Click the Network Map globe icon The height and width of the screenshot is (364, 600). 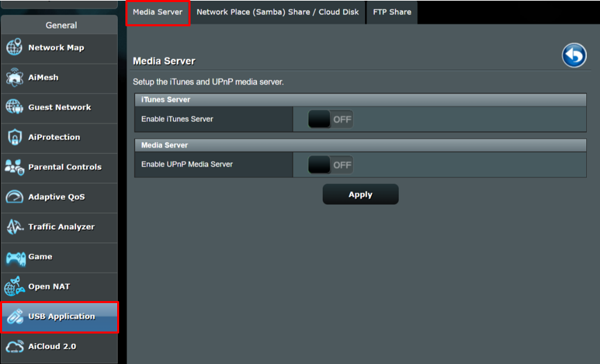pyautogui.click(x=15, y=48)
